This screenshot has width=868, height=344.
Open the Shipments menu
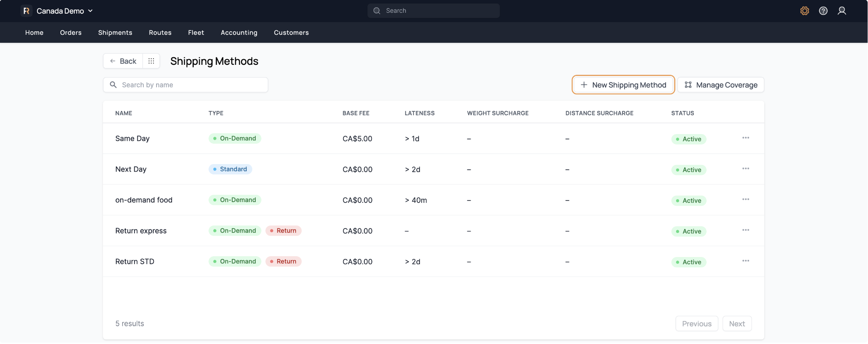pyautogui.click(x=115, y=33)
